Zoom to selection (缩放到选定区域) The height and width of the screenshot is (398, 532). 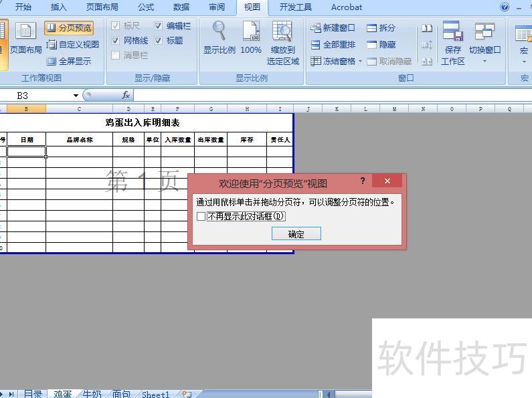click(283, 43)
